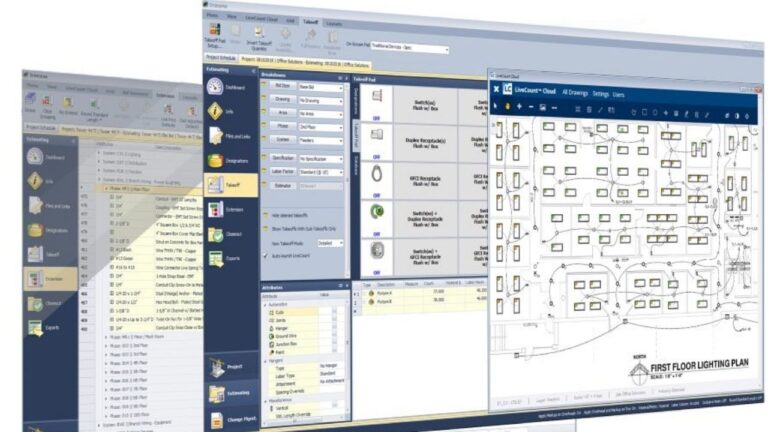Collapse the Automation group in Attributes
The image size is (768, 432).
(x=266, y=304)
